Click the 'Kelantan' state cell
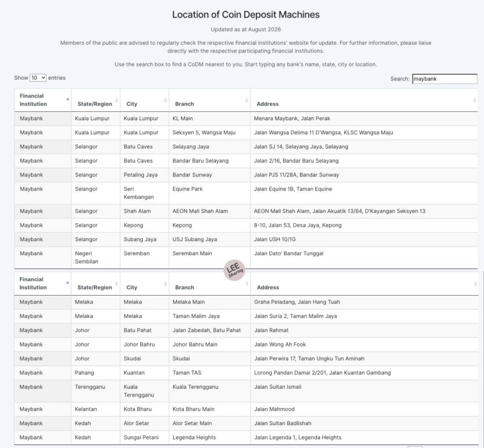Image resolution: width=484 pixels, height=448 pixels. (96, 409)
